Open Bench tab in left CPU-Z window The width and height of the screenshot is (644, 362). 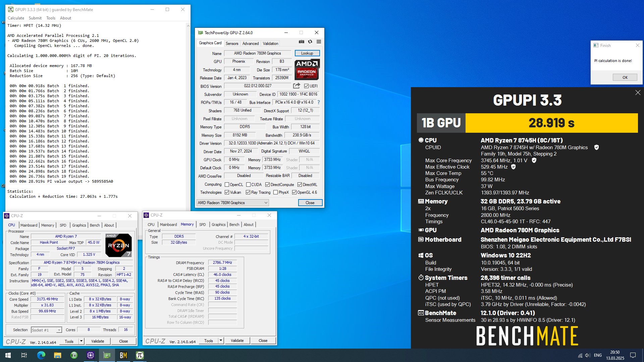click(95, 225)
